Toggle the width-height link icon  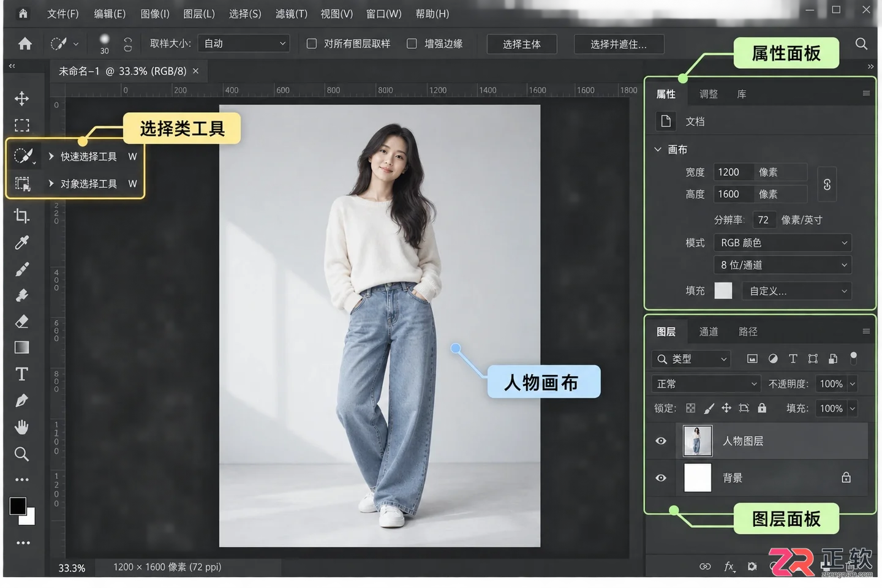click(x=827, y=184)
